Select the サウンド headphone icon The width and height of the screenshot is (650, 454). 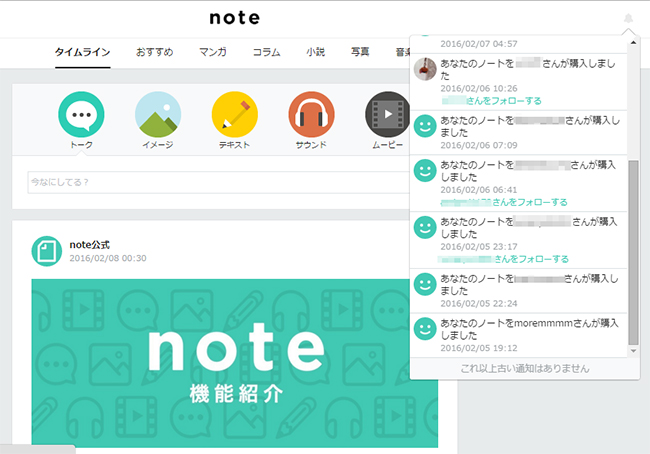click(311, 114)
